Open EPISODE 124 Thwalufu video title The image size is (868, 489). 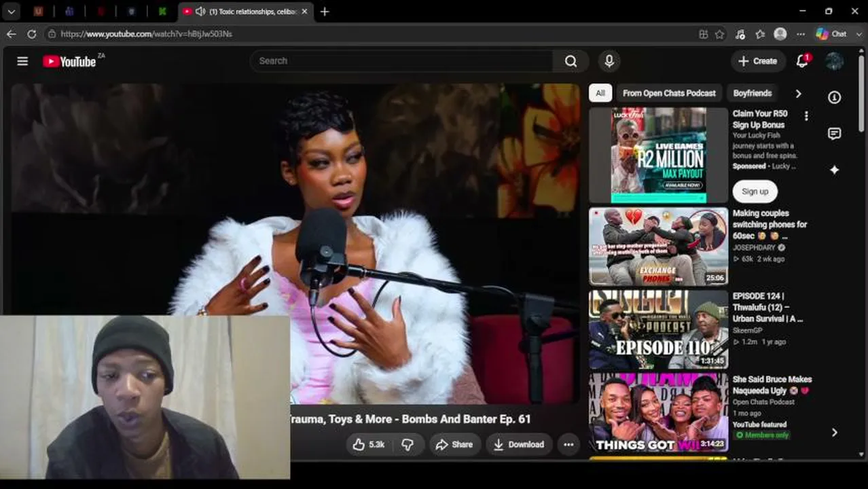click(x=767, y=307)
